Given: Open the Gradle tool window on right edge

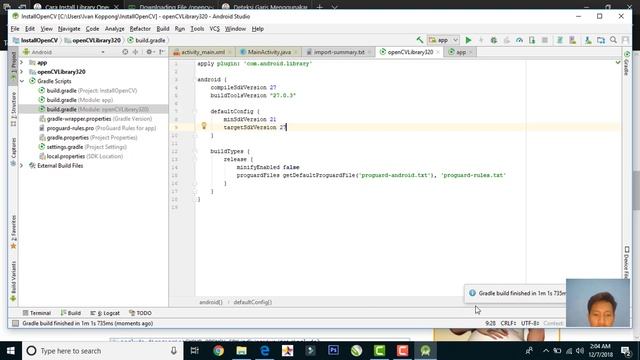Looking at the screenshot, I should tap(627, 63).
